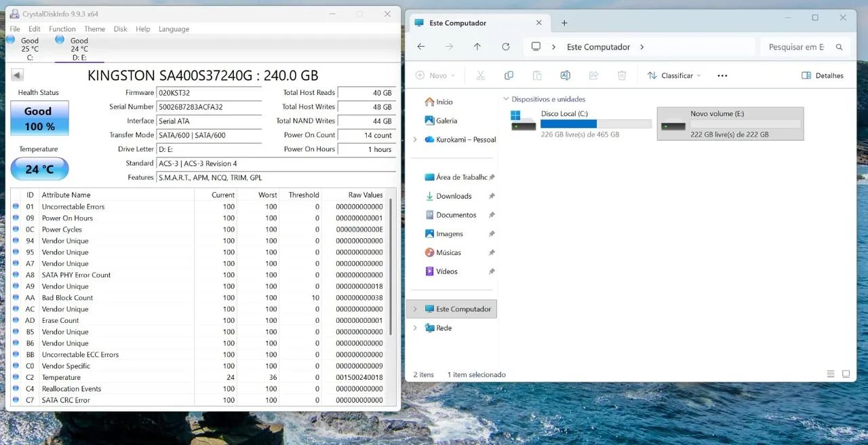Click the Cut scissors icon

481,75
